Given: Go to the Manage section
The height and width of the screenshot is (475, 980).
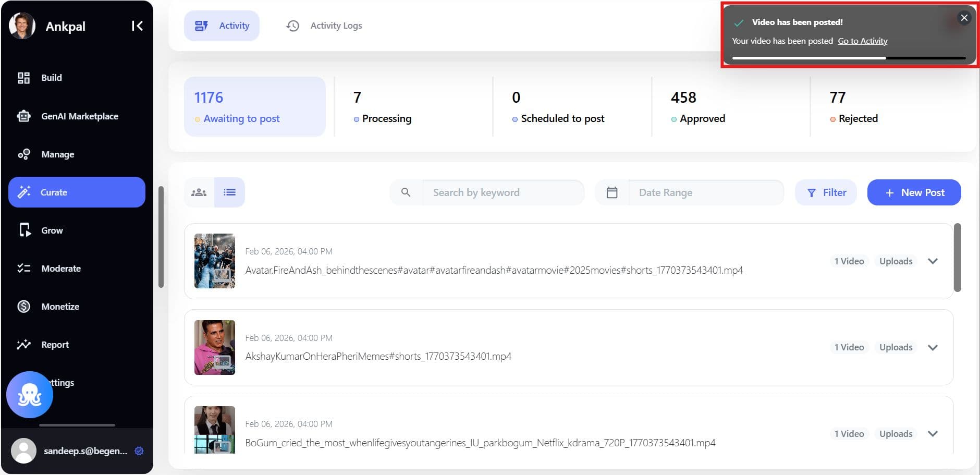Looking at the screenshot, I should point(77,154).
